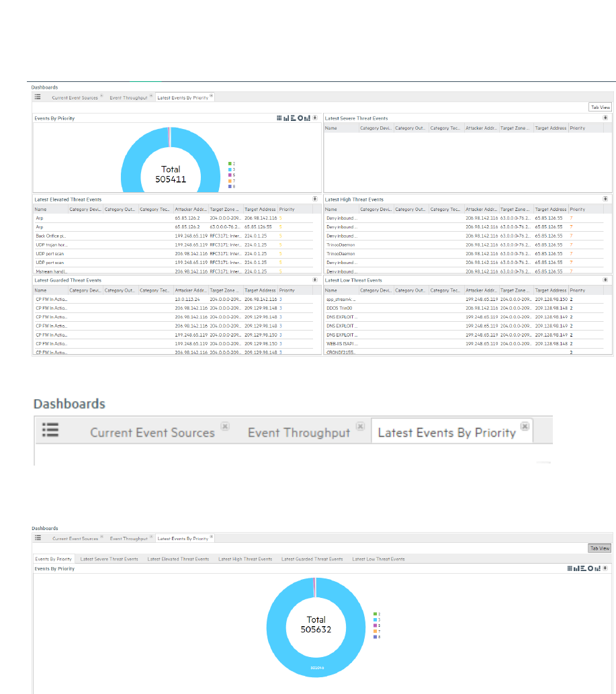Image resolution: width=616 pixels, height=694 pixels.
Task: Click Name header in Latest Severe Threat Events
Action: [x=341, y=128]
